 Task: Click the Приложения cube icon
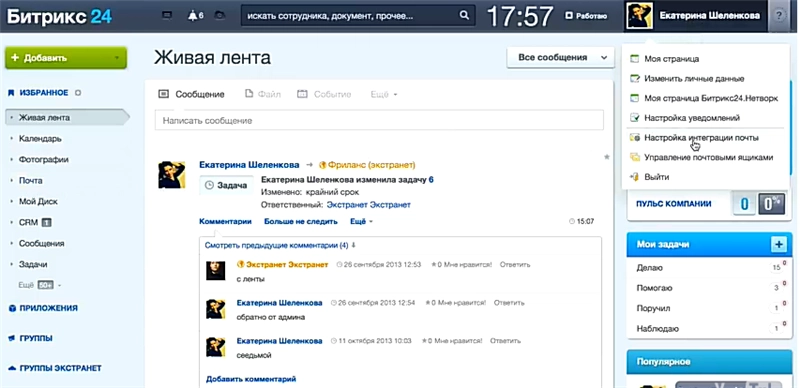pos(13,308)
